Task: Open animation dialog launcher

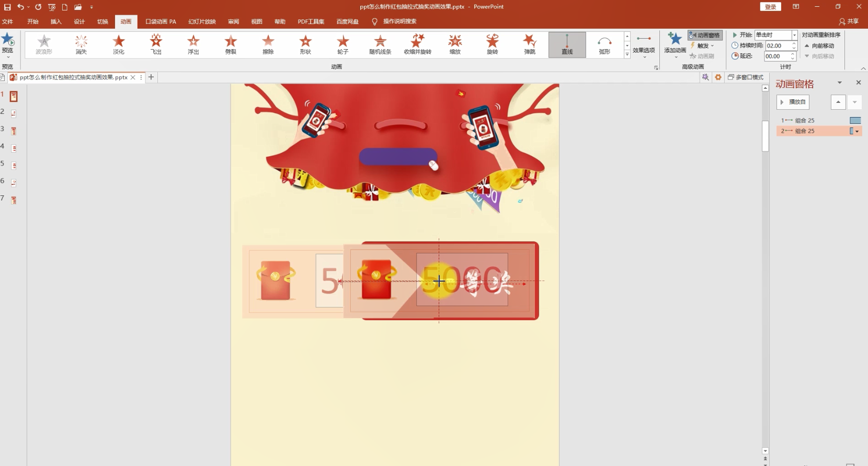Action: click(x=656, y=67)
